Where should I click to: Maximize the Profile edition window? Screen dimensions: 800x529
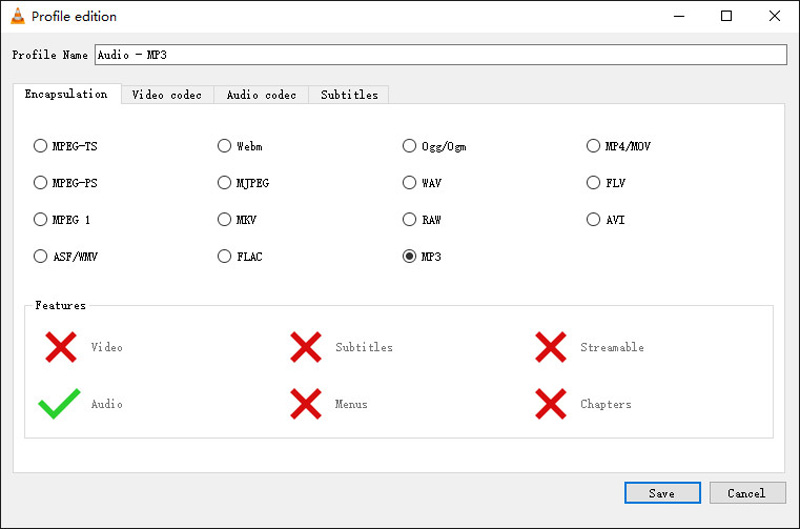point(727,16)
